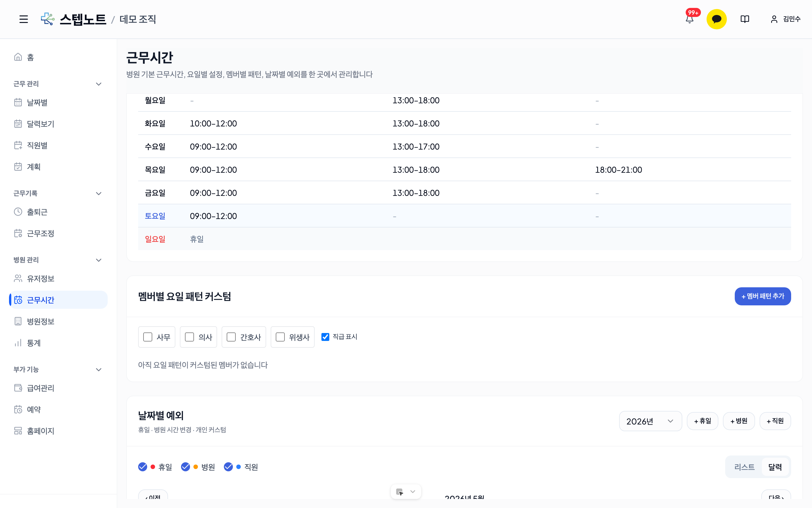Viewport: 812px width, 508px height.
Task: Open the yellow chat bubble icon
Action: pos(716,19)
